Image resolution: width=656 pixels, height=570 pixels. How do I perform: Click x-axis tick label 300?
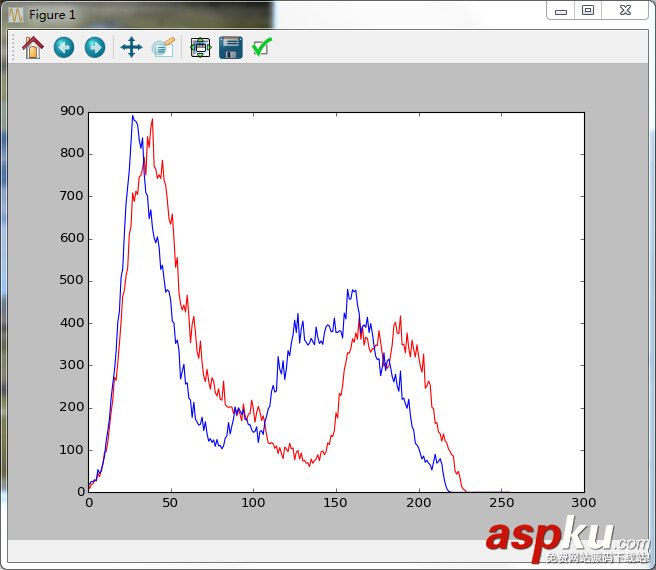pos(584,503)
